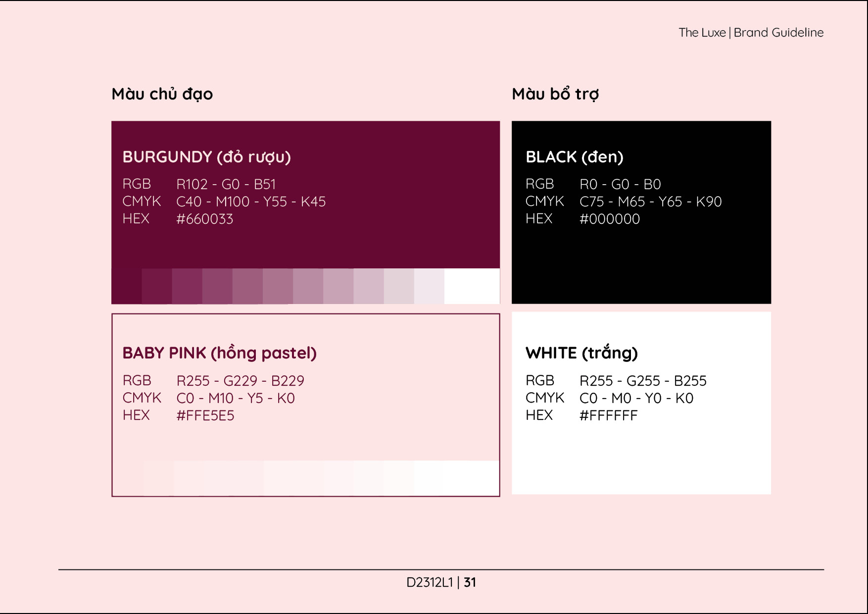Click burgundy RGB value 'R102 - G0 - B51'
The image size is (868, 614).
[x=226, y=184]
